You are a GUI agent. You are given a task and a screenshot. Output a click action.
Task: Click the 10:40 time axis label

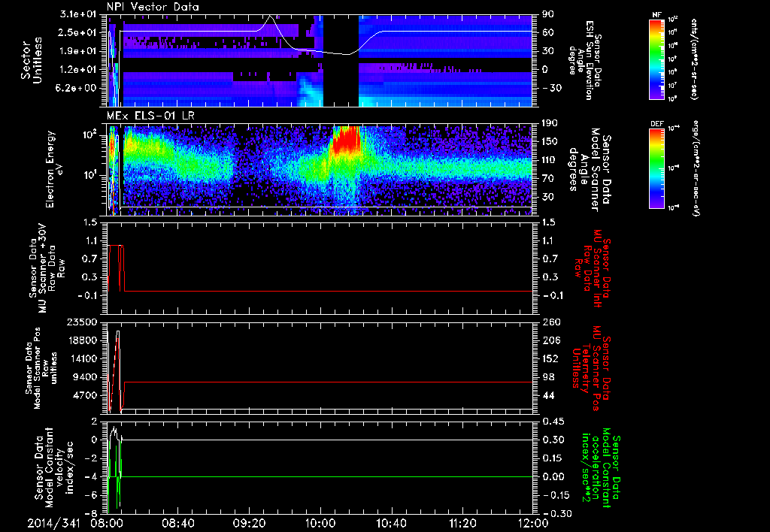[391, 523]
